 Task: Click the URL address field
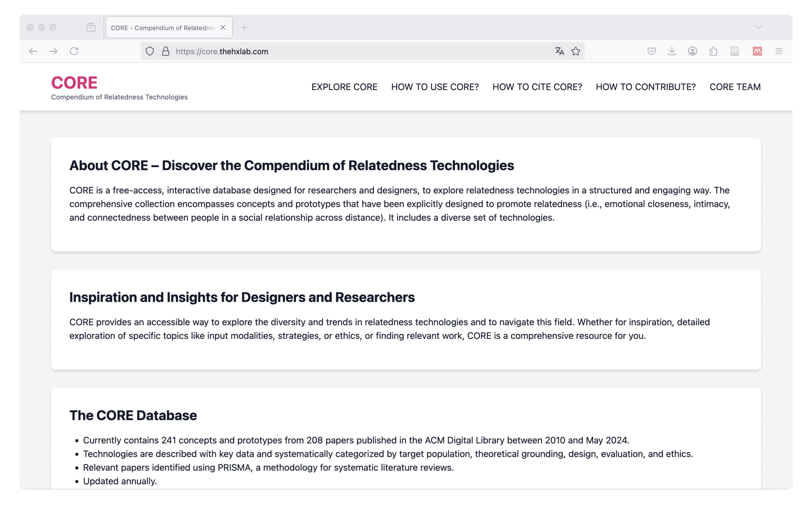coord(359,51)
